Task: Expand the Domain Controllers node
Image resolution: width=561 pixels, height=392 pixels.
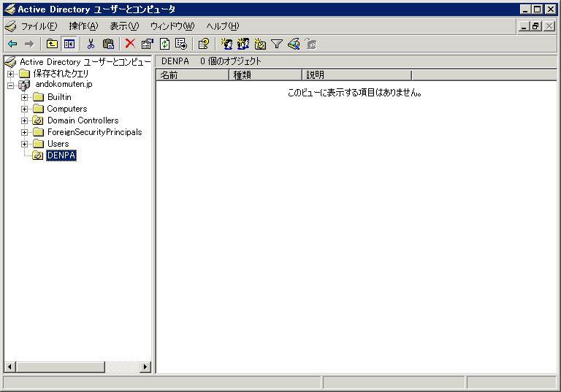Action: (24, 120)
